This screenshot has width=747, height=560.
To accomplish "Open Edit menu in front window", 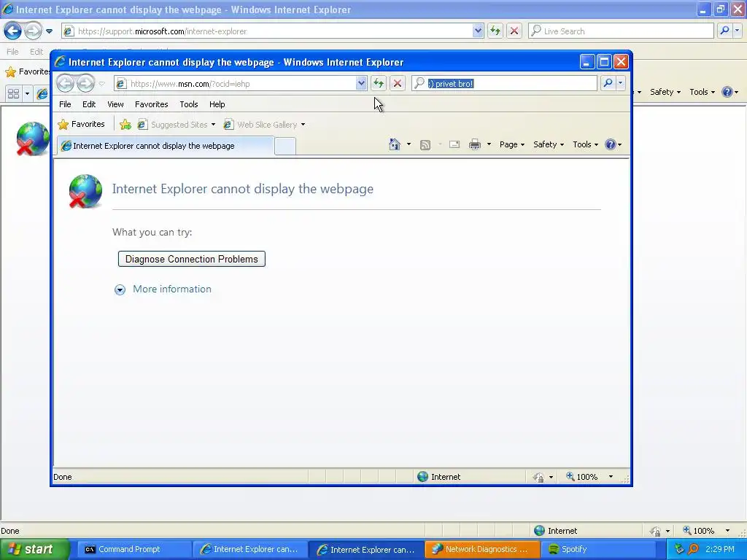I will point(89,104).
